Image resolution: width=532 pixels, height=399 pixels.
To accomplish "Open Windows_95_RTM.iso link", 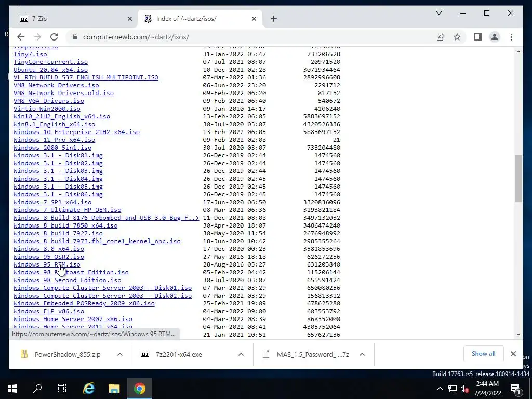I will coord(47,264).
